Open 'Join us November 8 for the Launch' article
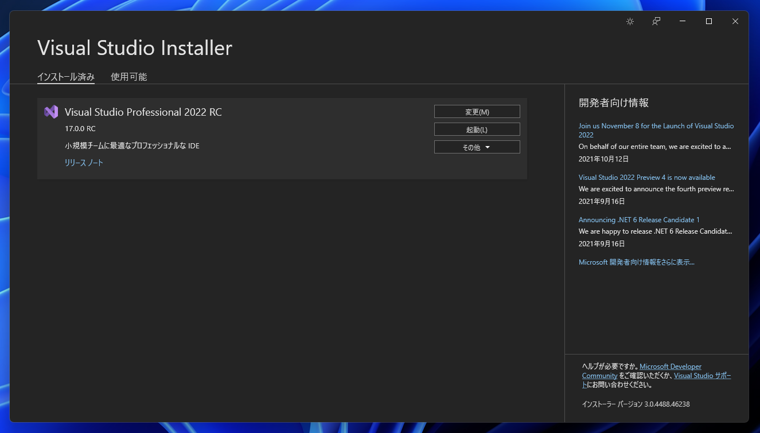 [x=656, y=130]
